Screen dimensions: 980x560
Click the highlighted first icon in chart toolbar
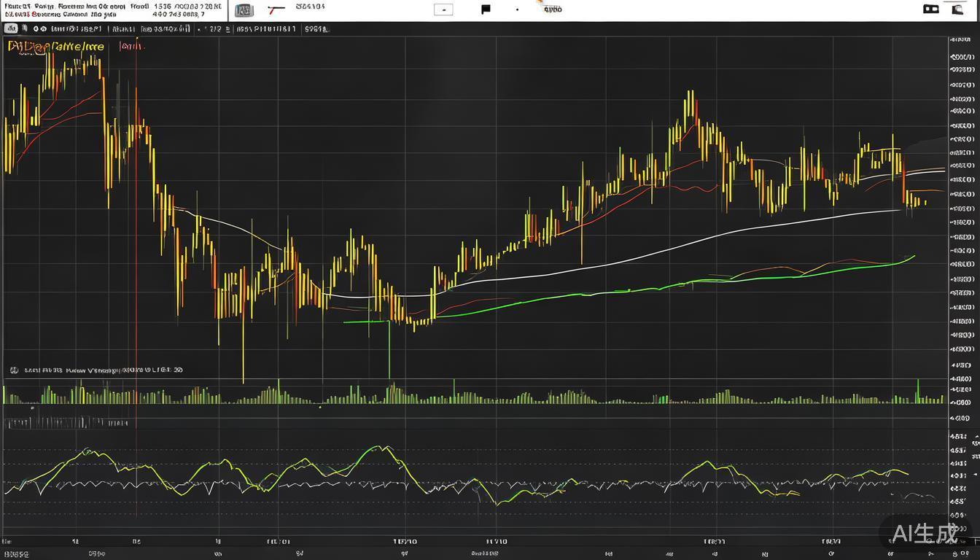(x=11, y=29)
